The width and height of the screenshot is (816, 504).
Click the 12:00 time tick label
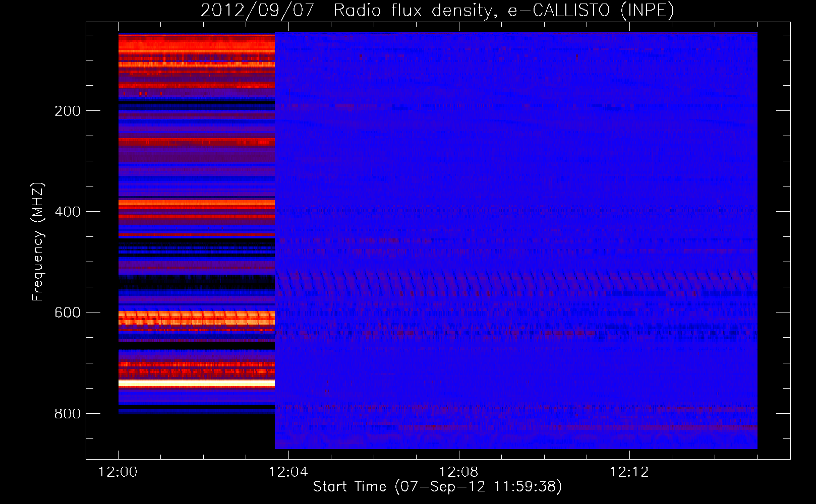pos(118,472)
